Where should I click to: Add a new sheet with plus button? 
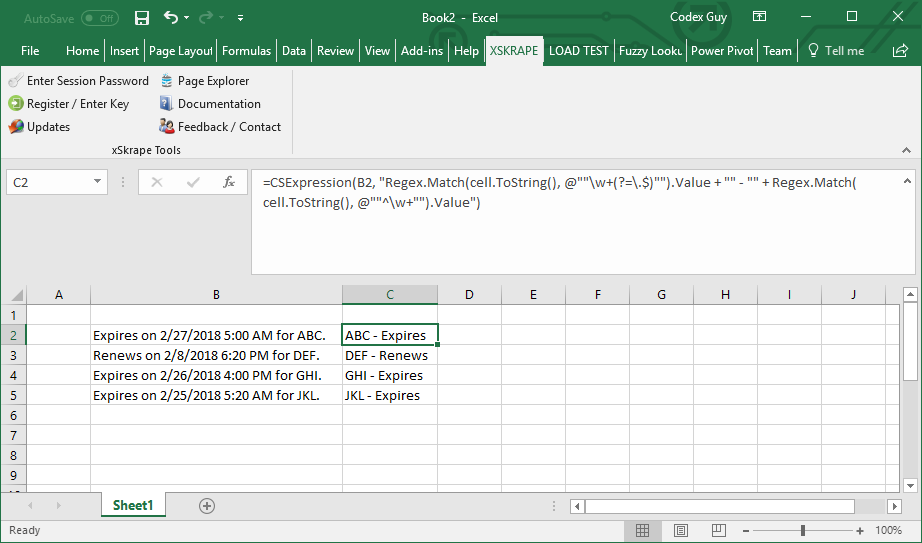[207, 506]
